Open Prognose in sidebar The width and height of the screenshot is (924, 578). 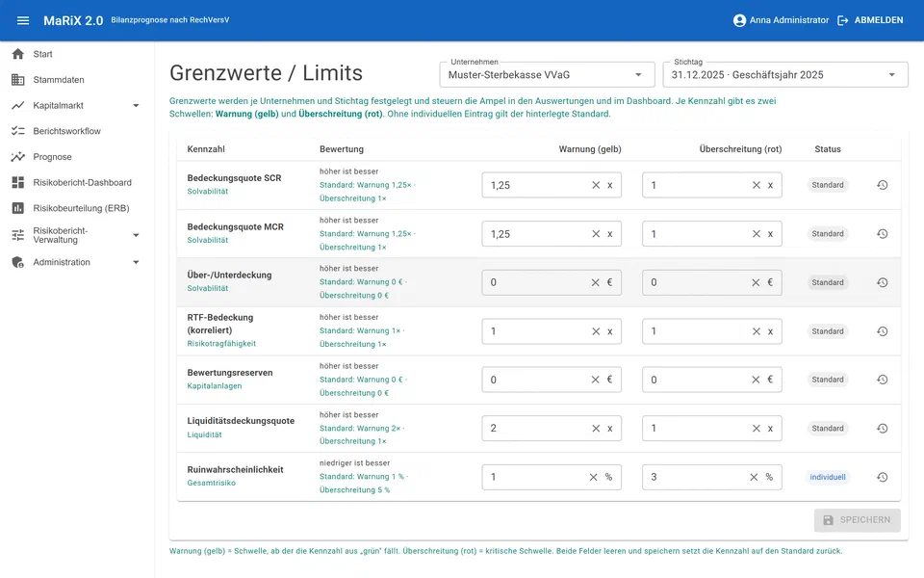tap(77, 157)
